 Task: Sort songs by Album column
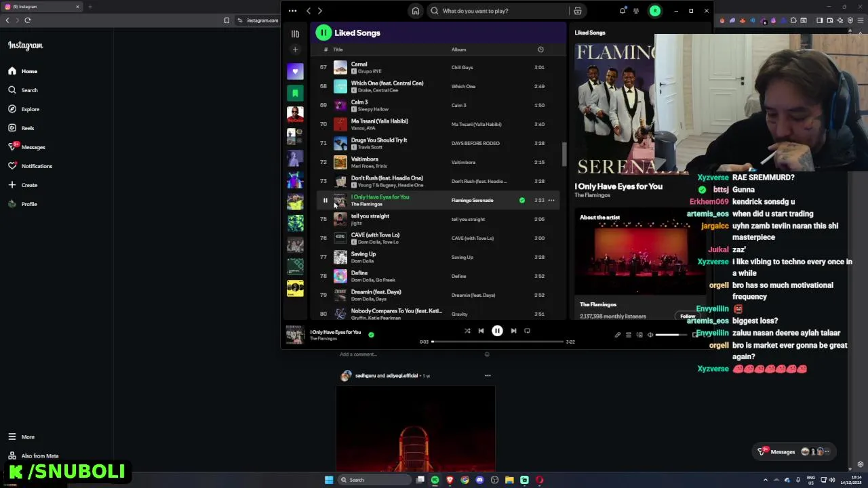click(x=459, y=49)
